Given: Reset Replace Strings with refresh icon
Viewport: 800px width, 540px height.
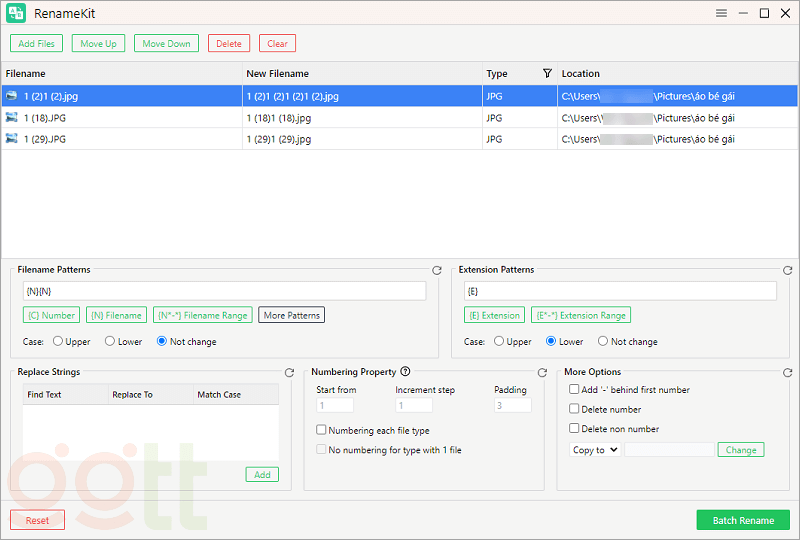Looking at the screenshot, I should click(x=289, y=373).
